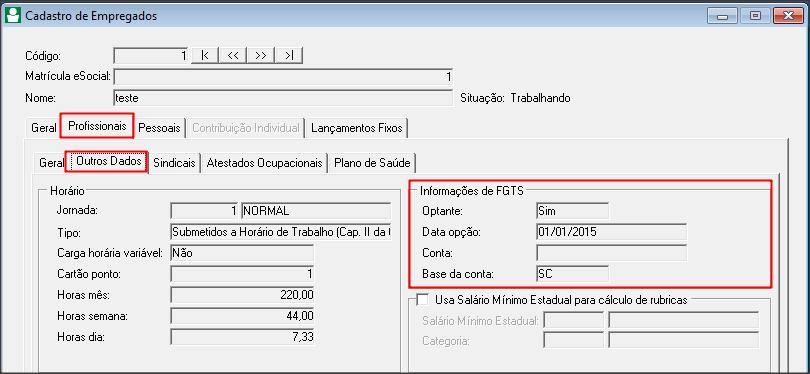Click the Optante field showing Sim

click(x=572, y=211)
